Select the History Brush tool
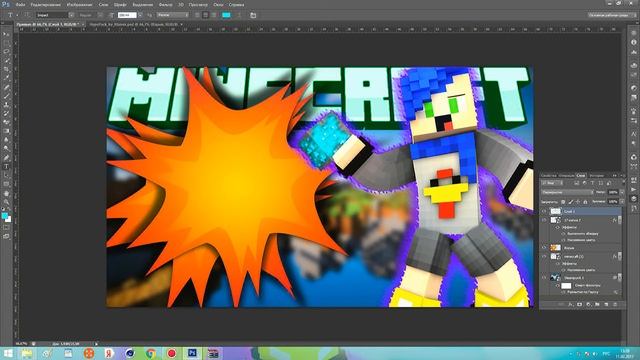Screen dimensions: 640x360 pos(6,113)
